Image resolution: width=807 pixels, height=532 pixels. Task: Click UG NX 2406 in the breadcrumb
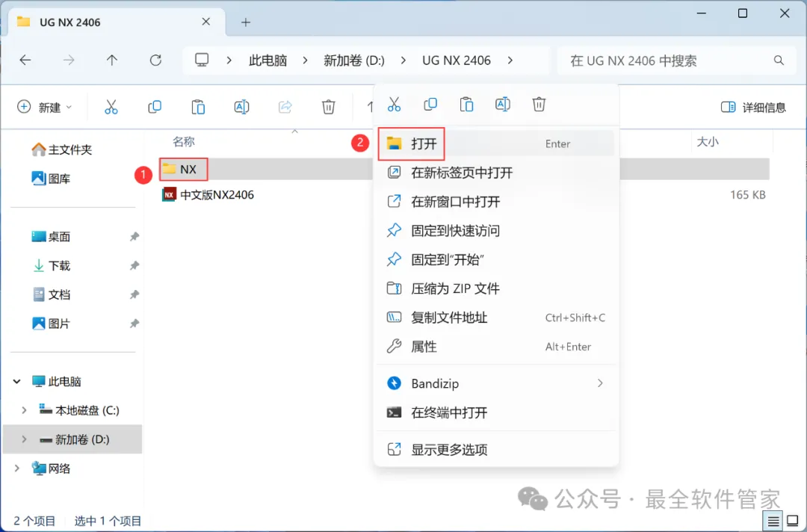457,61
